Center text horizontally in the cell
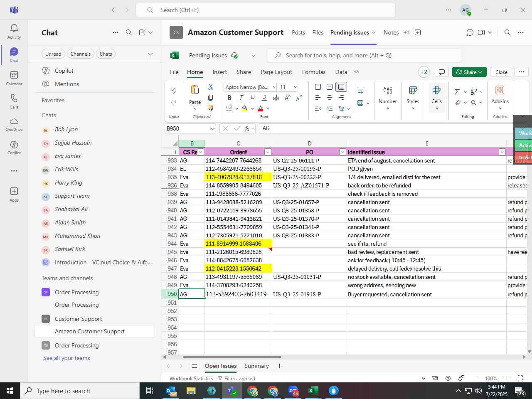Viewport: 532px width, 399px height. (330, 98)
